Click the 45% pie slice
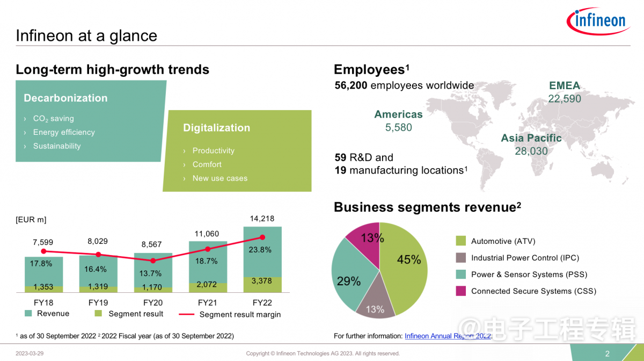The height and width of the screenshot is (361, 644). [409, 259]
